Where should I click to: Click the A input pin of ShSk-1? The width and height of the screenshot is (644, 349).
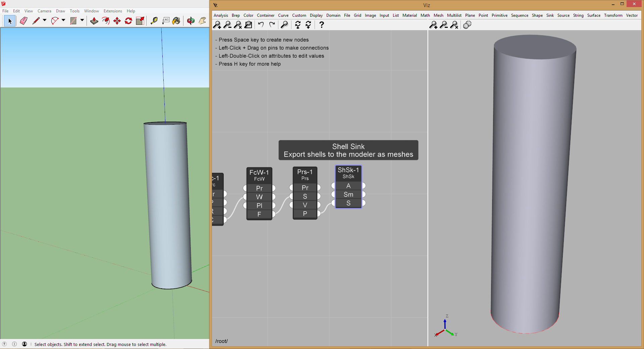click(x=333, y=186)
